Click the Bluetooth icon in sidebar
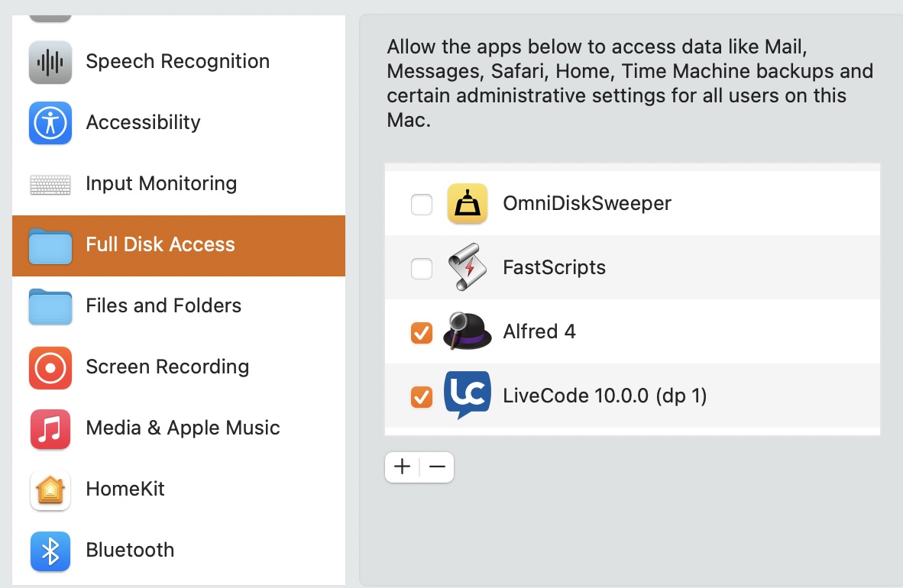The height and width of the screenshot is (588, 903). point(50,551)
